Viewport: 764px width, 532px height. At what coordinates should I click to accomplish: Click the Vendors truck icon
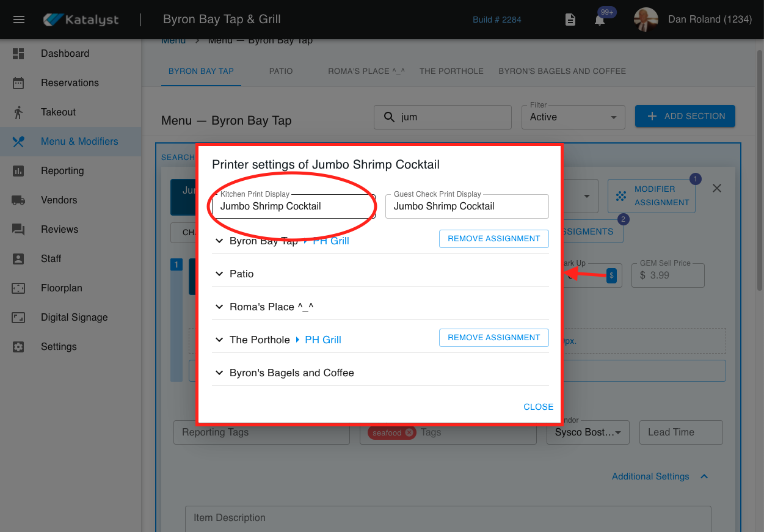18,200
